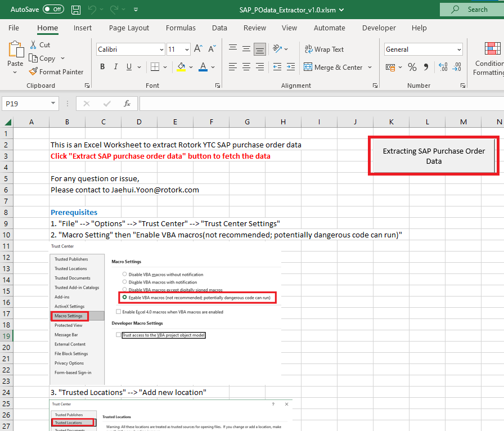Switch to Insert tab
This screenshot has height=431, width=504.
click(x=83, y=28)
